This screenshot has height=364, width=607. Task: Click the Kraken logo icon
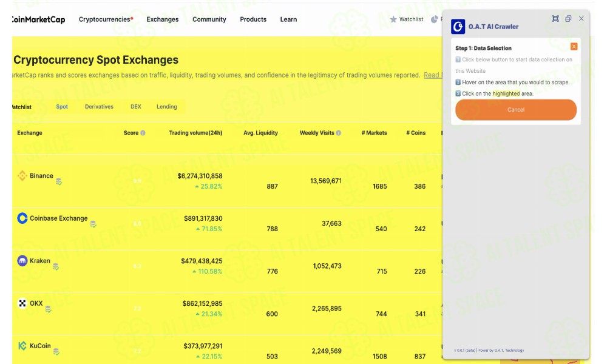pos(22,261)
